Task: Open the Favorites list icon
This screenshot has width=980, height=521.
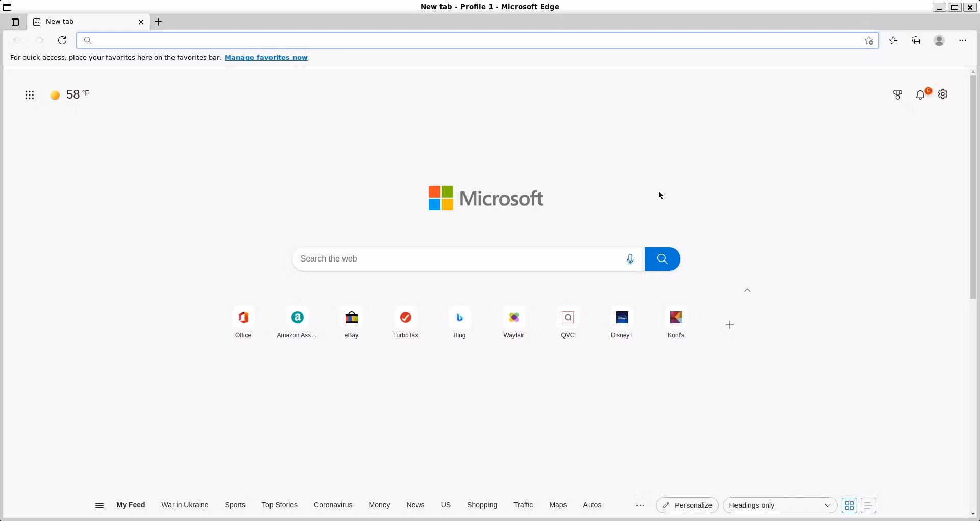Action: click(893, 40)
